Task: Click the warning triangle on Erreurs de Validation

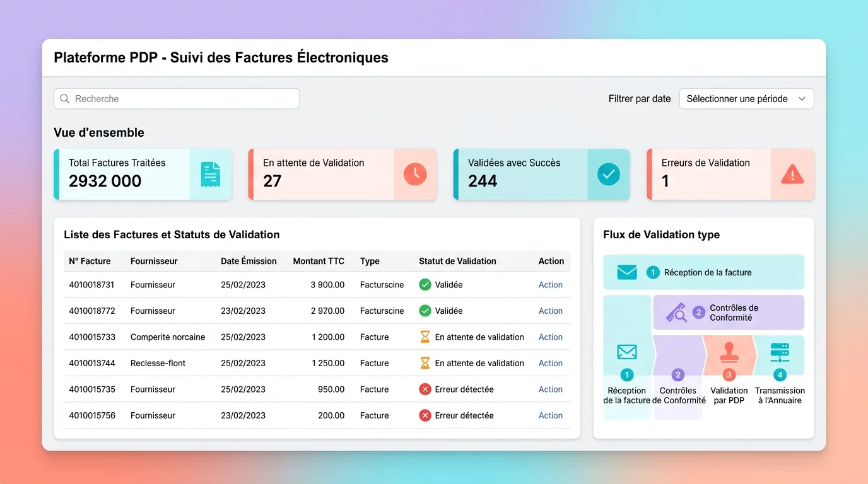Action: click(792, 174)
